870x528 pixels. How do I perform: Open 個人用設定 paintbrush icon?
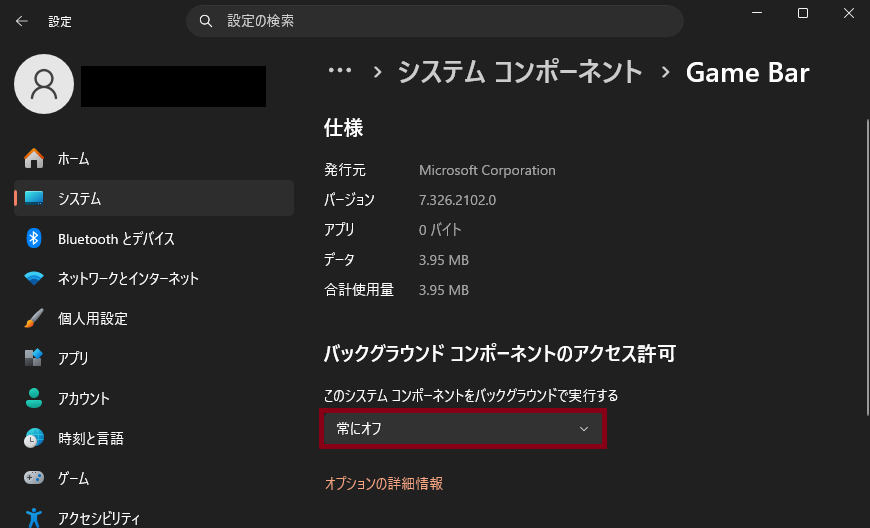pos(34,318)
